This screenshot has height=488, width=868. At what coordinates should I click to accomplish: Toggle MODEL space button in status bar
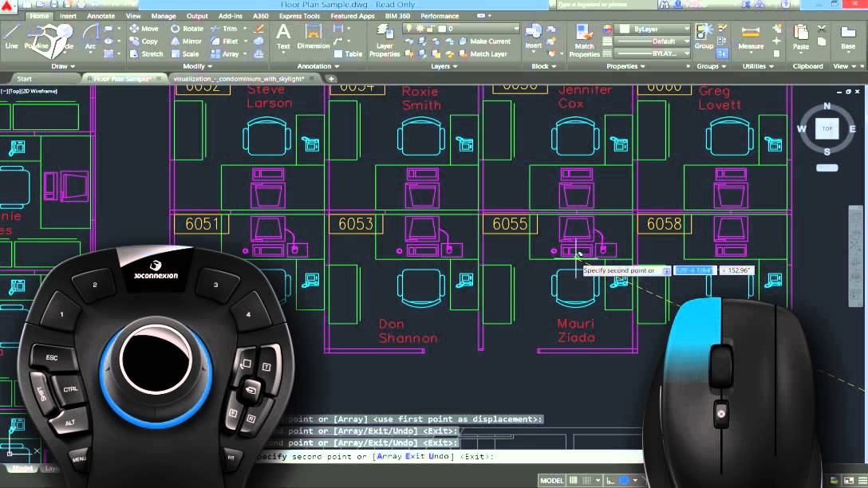[551, 480]
